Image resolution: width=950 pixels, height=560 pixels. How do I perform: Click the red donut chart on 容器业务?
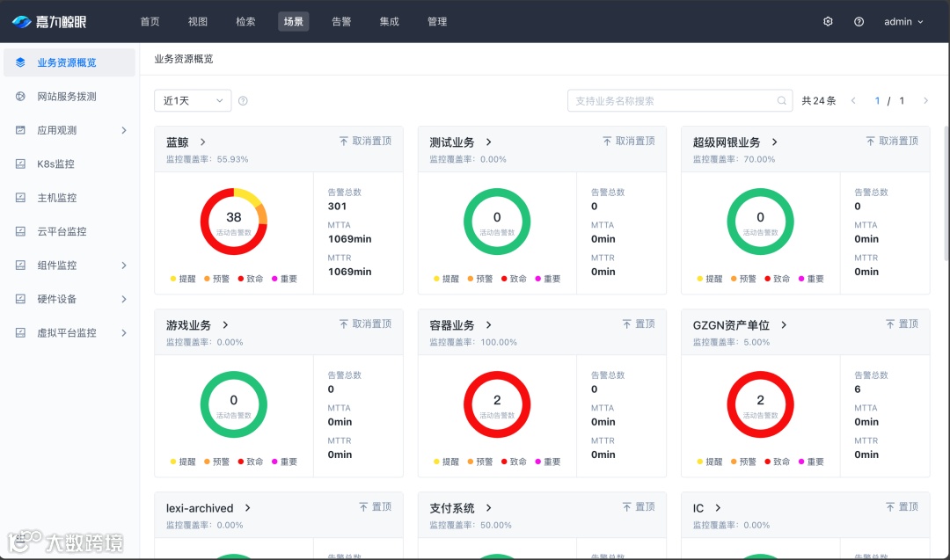point(497,404)
